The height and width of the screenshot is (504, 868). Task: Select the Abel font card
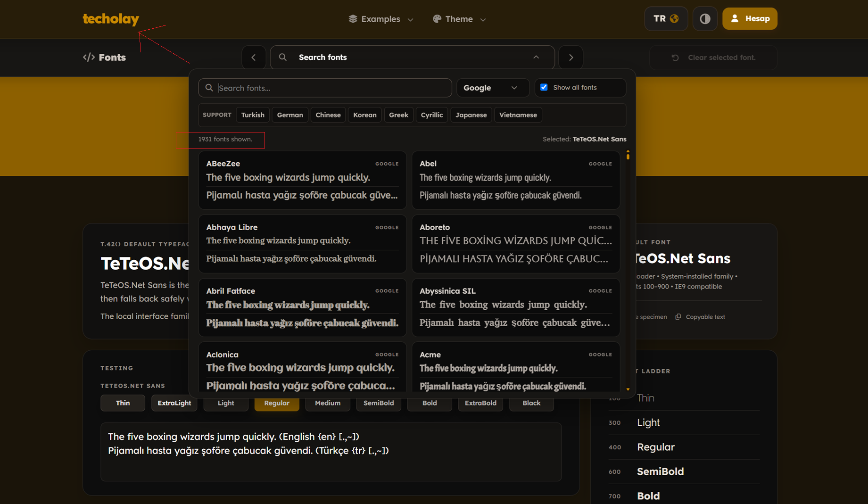516,180
